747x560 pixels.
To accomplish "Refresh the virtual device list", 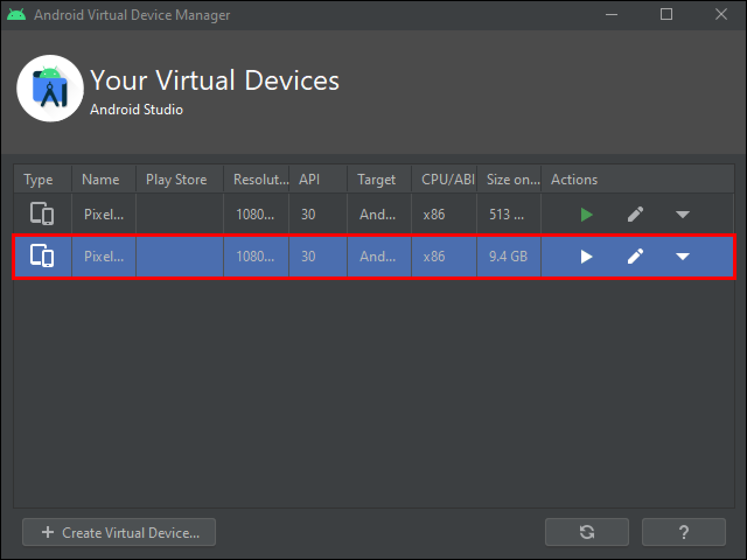I will point(587,532).
